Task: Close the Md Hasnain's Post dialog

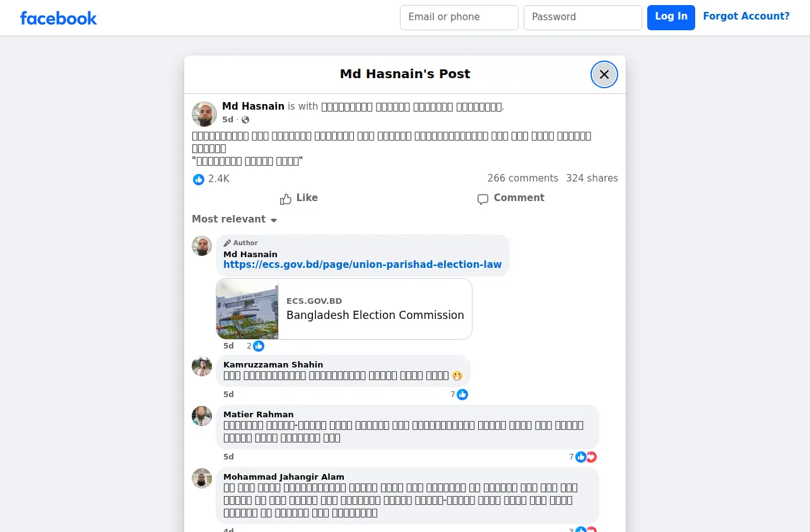Action: pyautogui.click(x=604, y=74)
